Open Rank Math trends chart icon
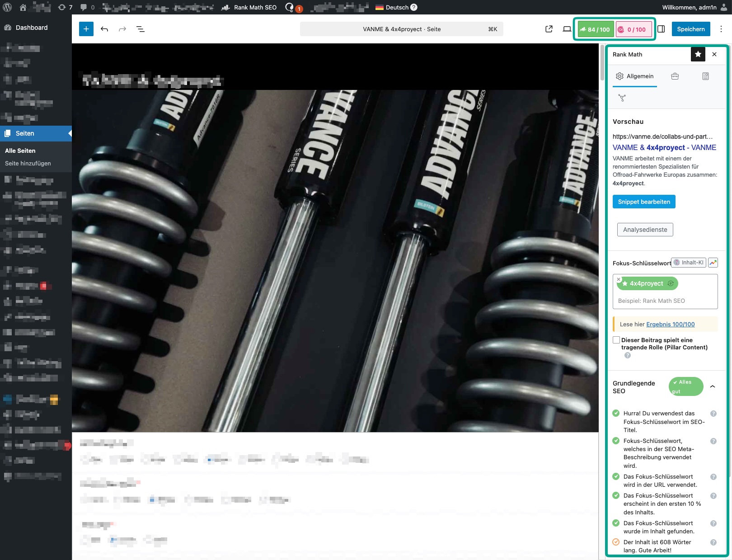The width and height of the screenshot is (732, 560). tap(713, 263)
